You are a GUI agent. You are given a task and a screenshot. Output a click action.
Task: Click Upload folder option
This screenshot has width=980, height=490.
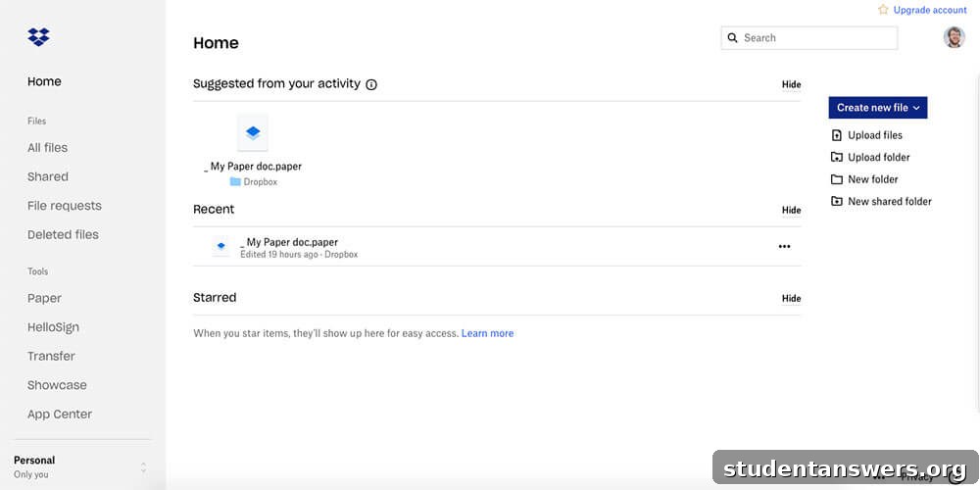[x=879, y=157]
